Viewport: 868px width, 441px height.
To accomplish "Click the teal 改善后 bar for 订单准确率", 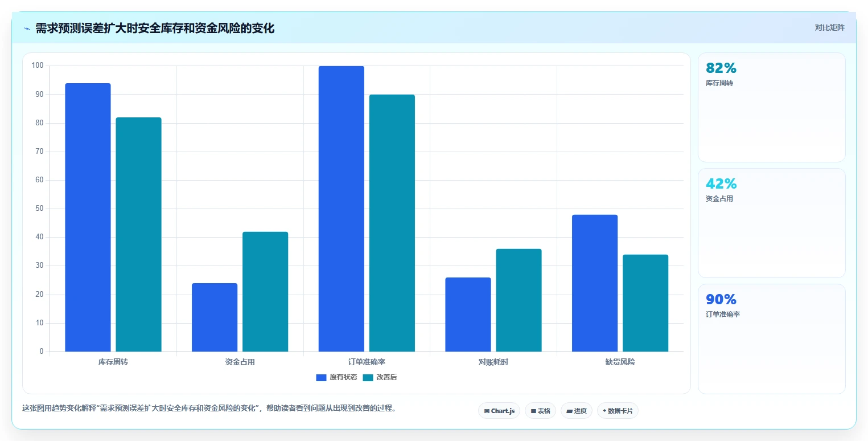I will point(392,223).
